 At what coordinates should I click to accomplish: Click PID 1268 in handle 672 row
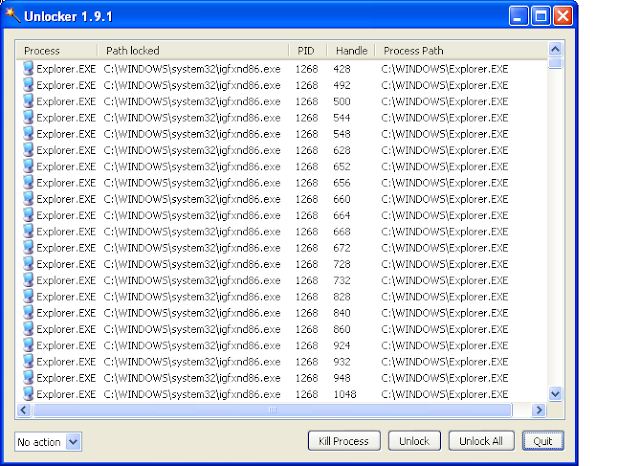(307, 248)
